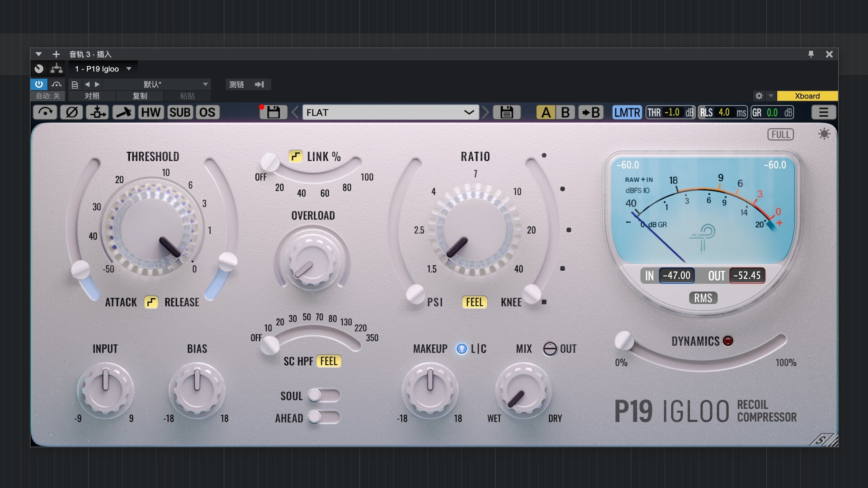Toggle the phase invert (Ø) button
Screen dimensions: 868x488
point(71,112)
